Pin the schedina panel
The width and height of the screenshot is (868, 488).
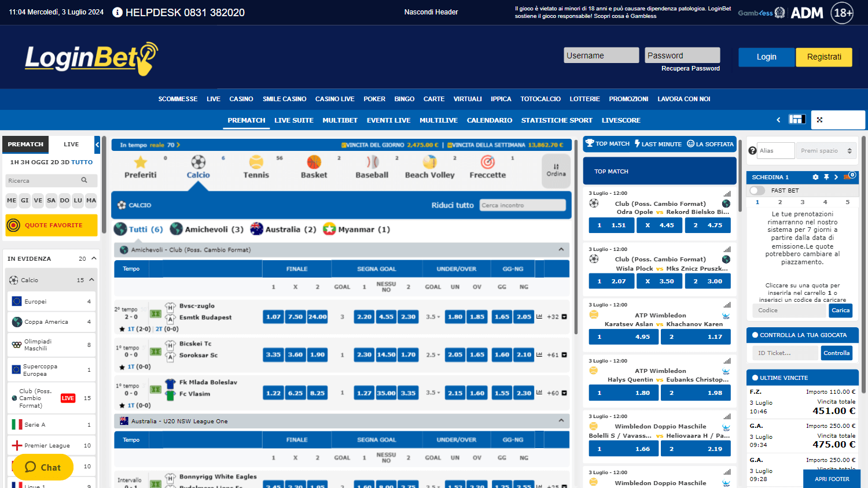click(x=826, y=177)
